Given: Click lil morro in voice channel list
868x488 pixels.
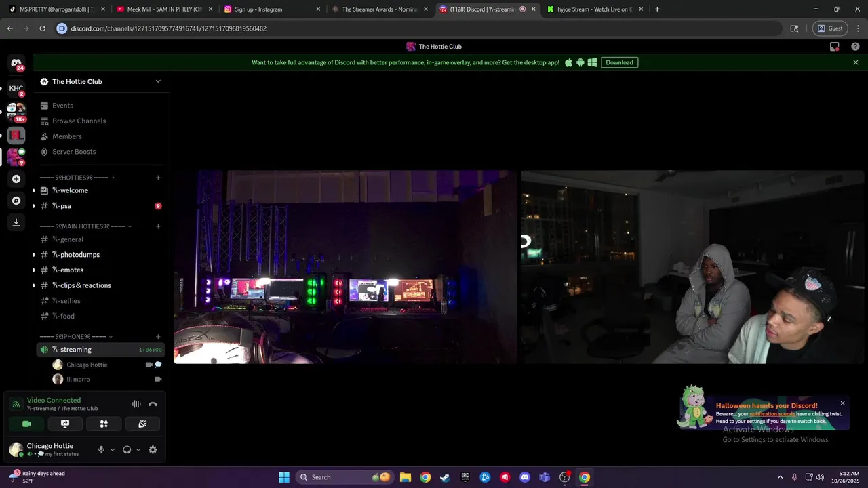Looking at the screenshot, I should (x=107, y=380).
